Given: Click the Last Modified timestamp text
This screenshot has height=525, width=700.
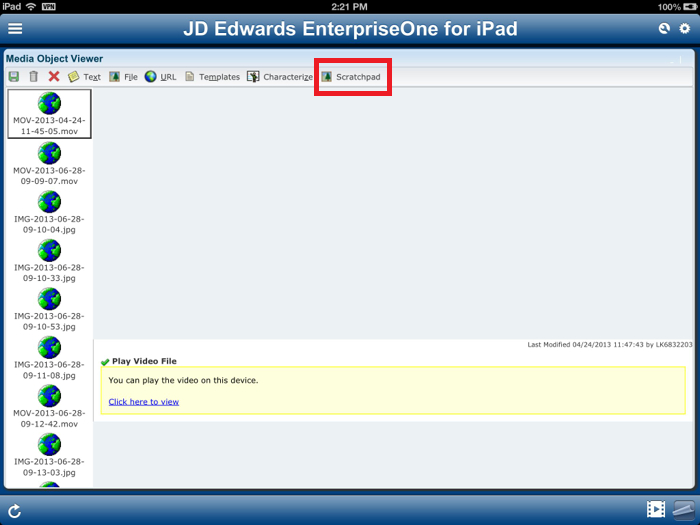Looking at the screenshot, I should [x=610, y=345].
